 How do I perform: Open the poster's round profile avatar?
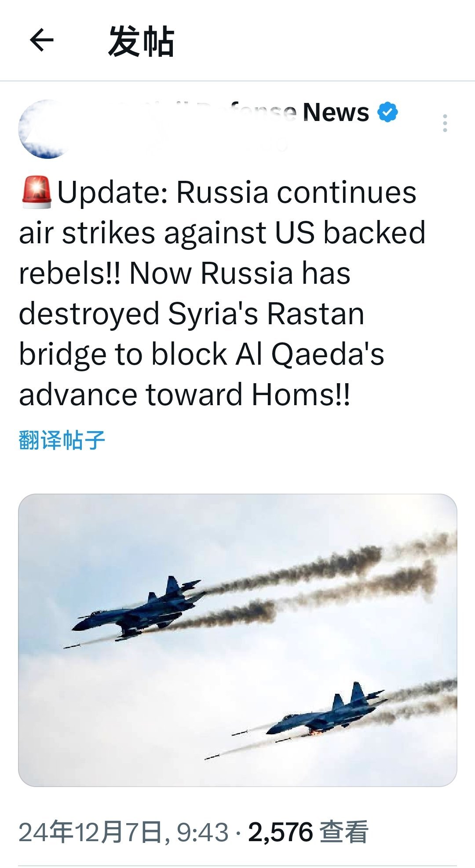46,129
